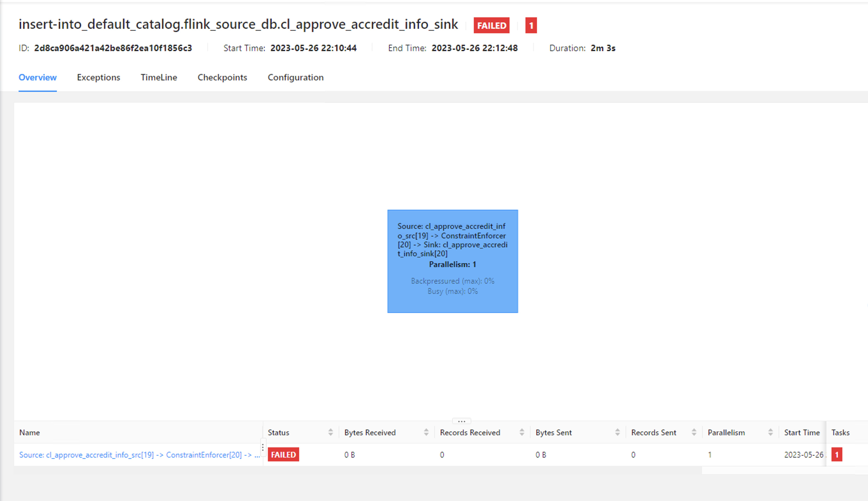The image size is (868, 501).
Task: Sort by Bytes Sent sort arrows
Action: click(x=617, y=432)
